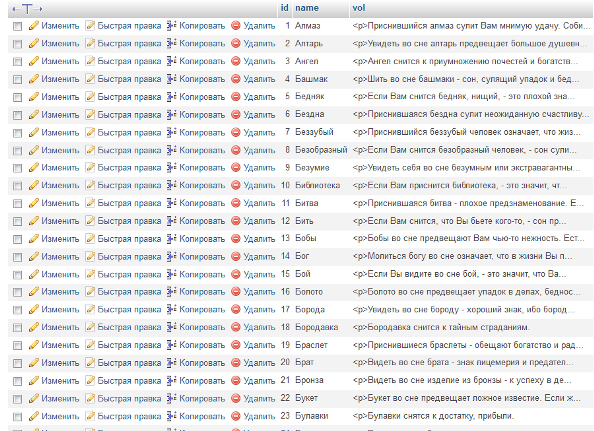Toggle the checkbox for row 16 Болото

click(17, 292)
